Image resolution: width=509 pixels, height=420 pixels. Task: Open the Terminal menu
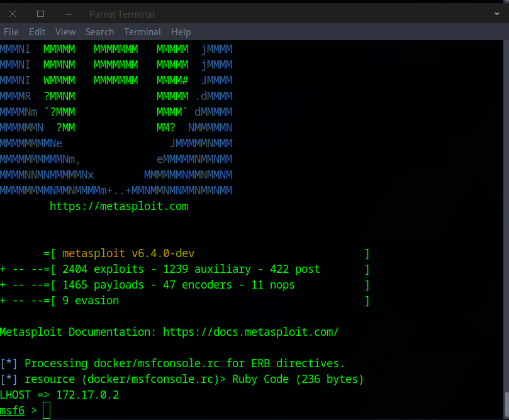tap(142, 32)
